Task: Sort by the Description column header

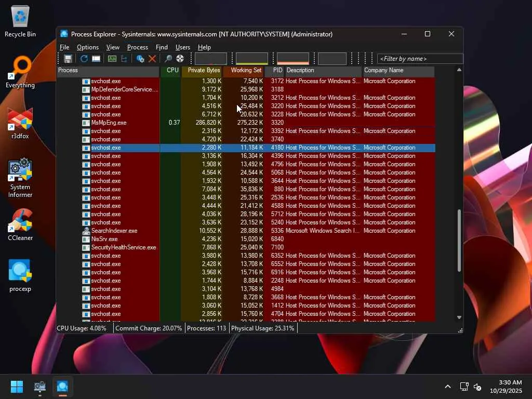Action: point(323,71)
